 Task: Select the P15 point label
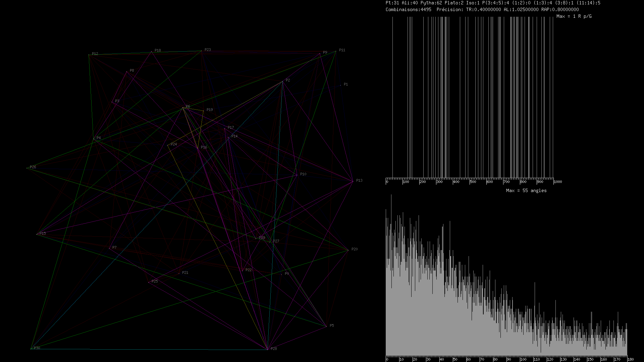(x=43, y=233)
